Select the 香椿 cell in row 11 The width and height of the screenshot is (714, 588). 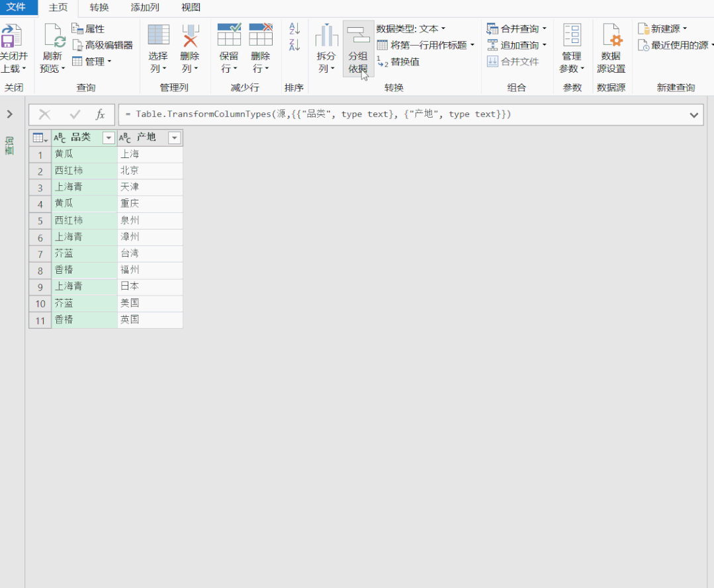pyautogui.click(x=84, y=319)
